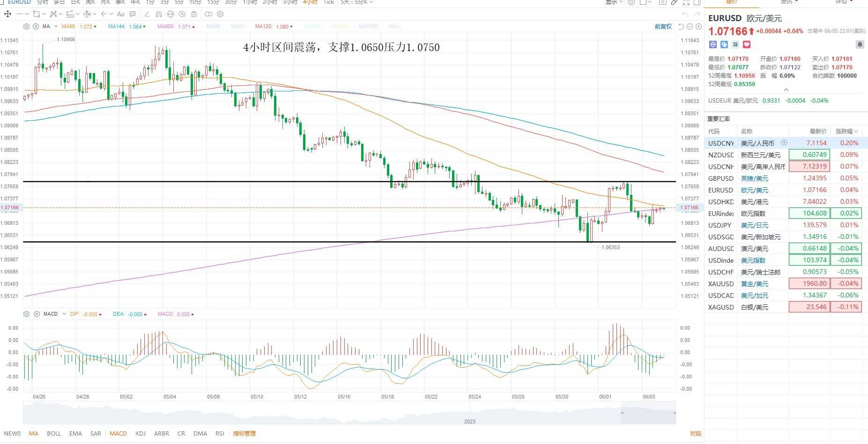This screenshot has height=444, width=868.
Task: Expand the MACD indicator dropdown
Action: tap(64, 314)
